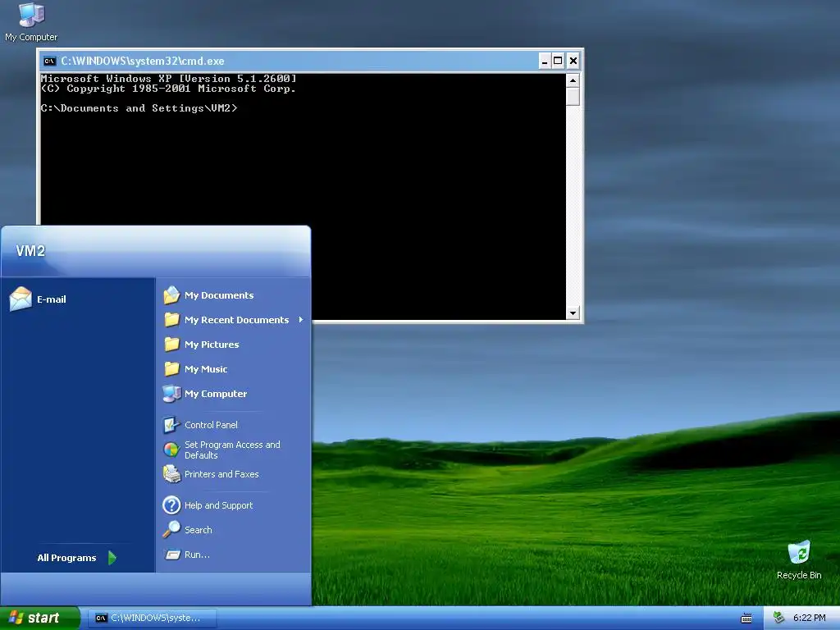The image size is (840, 630).
Task: Click the green All Programs arrow
Action: click(x=112, y=558)
